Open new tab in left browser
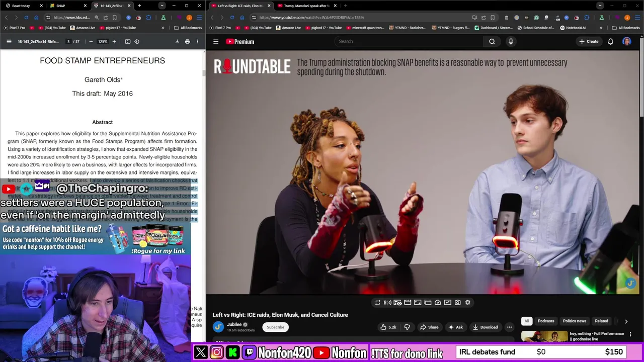The image size is (644, 362). point(139,6)
